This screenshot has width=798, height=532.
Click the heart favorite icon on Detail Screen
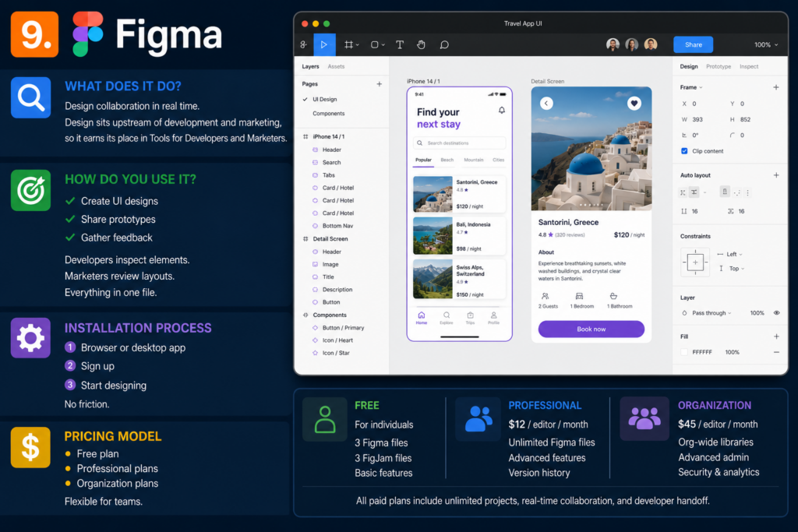coord(634,104)
